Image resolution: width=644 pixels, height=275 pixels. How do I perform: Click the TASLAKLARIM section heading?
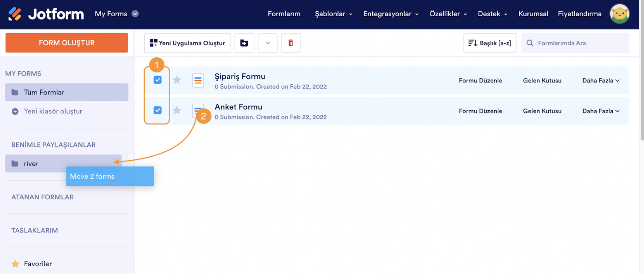[35, 230]
